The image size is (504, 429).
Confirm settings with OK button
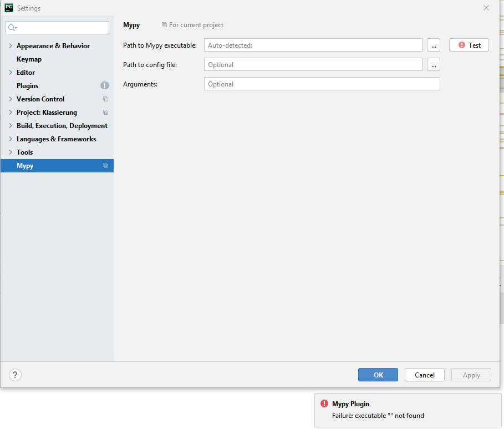378,375
